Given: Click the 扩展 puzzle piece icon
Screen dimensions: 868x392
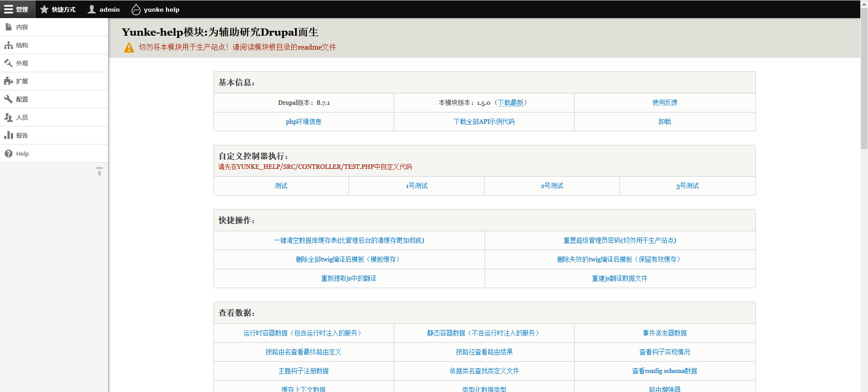Looking at the screenshot, I should click(x=9, y=81).
